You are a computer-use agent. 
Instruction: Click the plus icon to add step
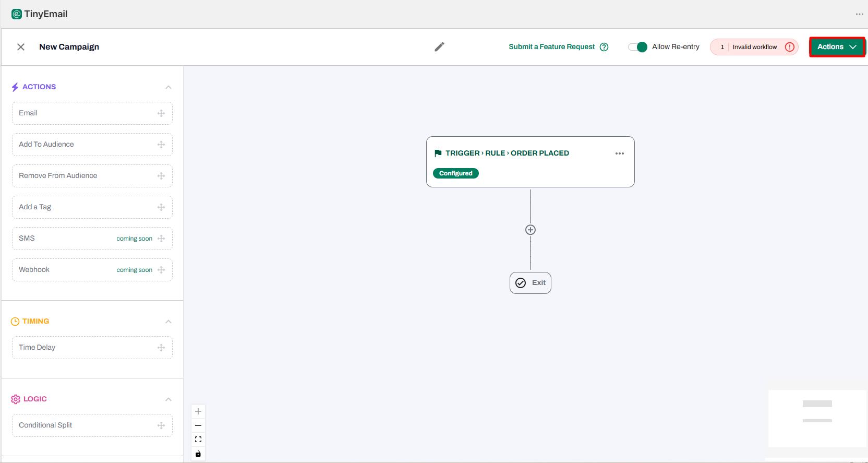531,230
